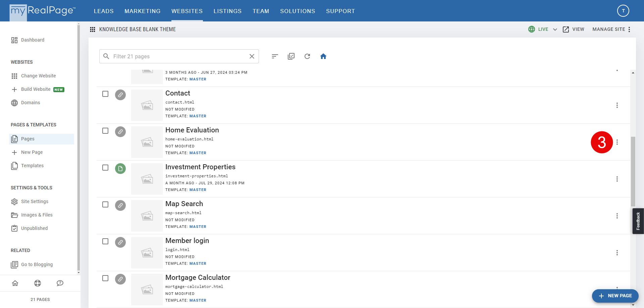
Task: Click the View external-link icon
Action: [566, 29]
